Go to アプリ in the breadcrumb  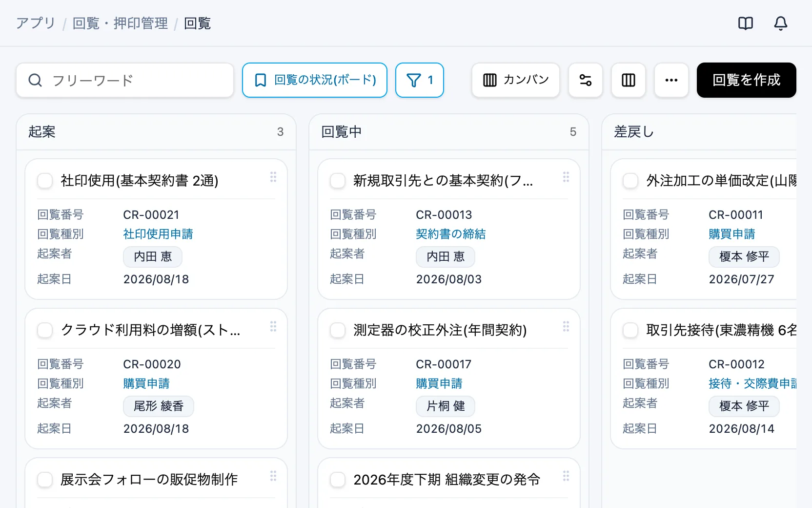click(36, 23)
